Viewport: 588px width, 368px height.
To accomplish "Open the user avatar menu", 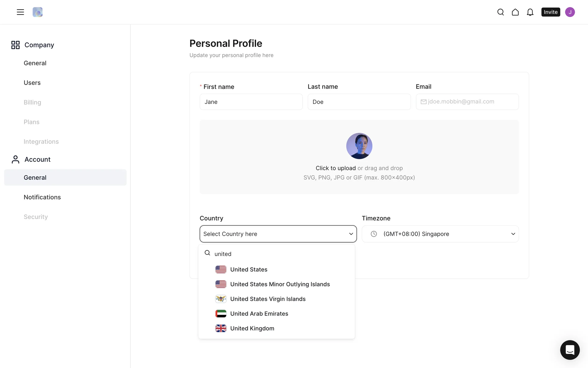I will click(x=570, y=12).
